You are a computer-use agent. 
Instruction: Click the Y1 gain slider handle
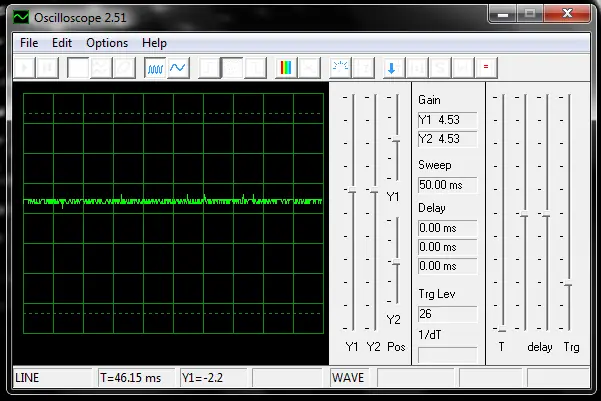click(x=352, y=190)
